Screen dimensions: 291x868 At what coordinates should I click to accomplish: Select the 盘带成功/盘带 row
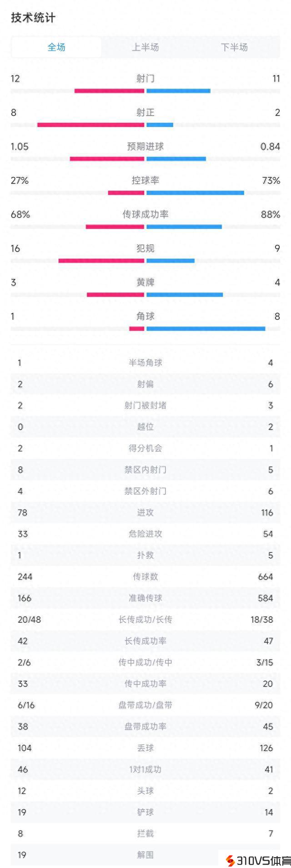(x=145, y=705)
